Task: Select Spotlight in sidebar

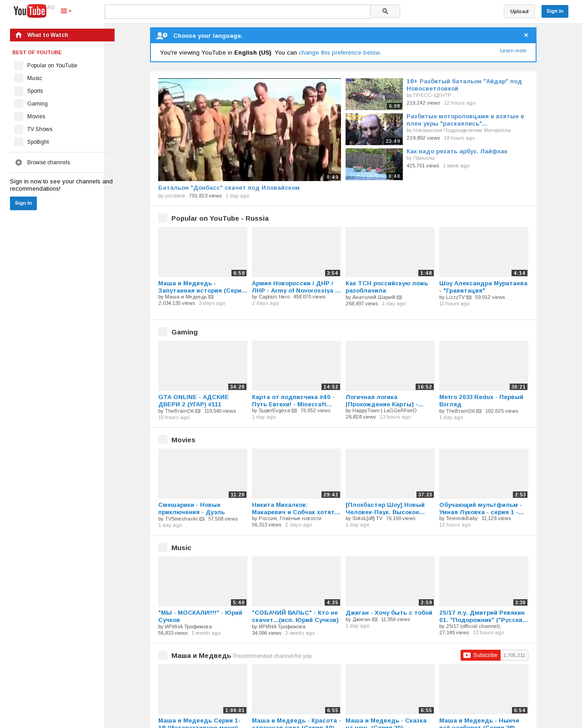Action: click(x=38, y=142)
